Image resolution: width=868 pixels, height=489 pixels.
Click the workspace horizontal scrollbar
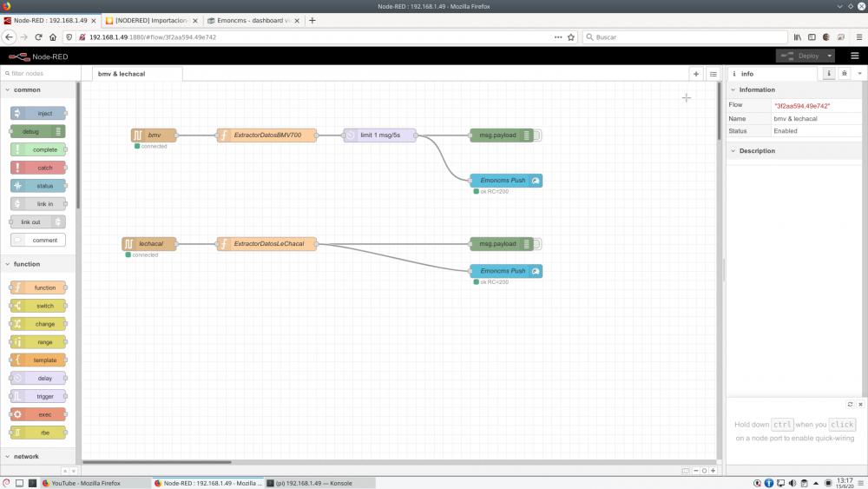pos(156,462)
